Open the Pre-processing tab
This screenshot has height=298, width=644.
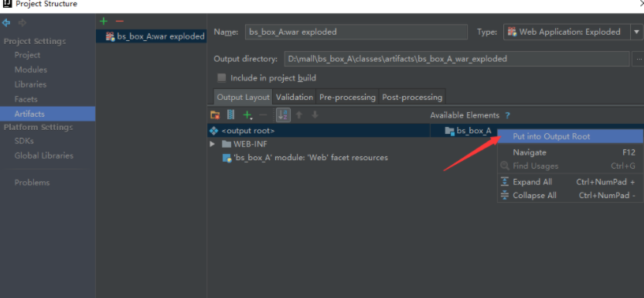[x=347, y=98]
